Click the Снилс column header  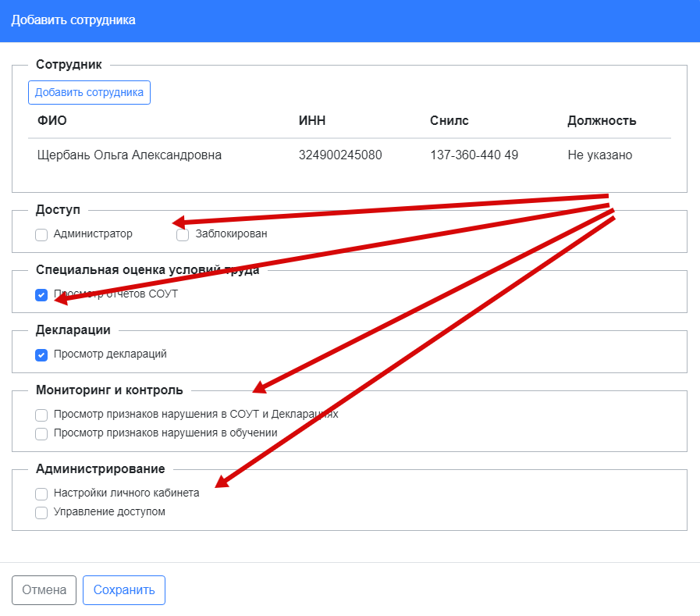click(449, 121)
